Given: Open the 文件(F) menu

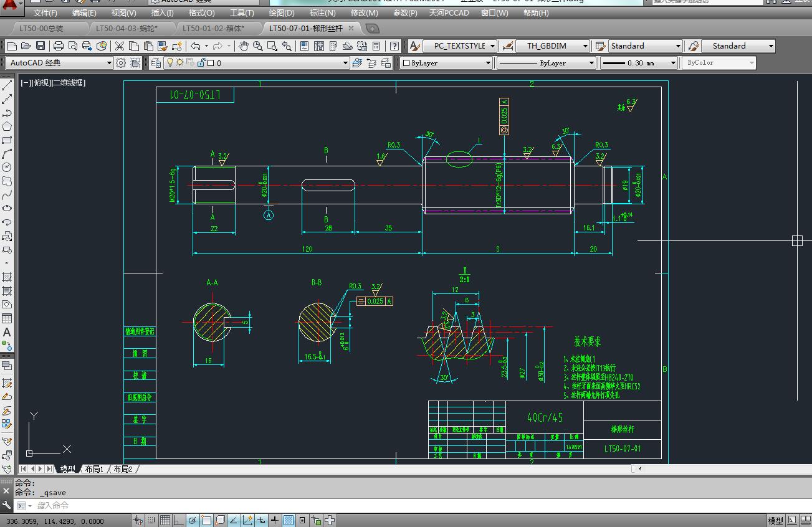Looking at the screenshot, I should [x=45, y=13].
